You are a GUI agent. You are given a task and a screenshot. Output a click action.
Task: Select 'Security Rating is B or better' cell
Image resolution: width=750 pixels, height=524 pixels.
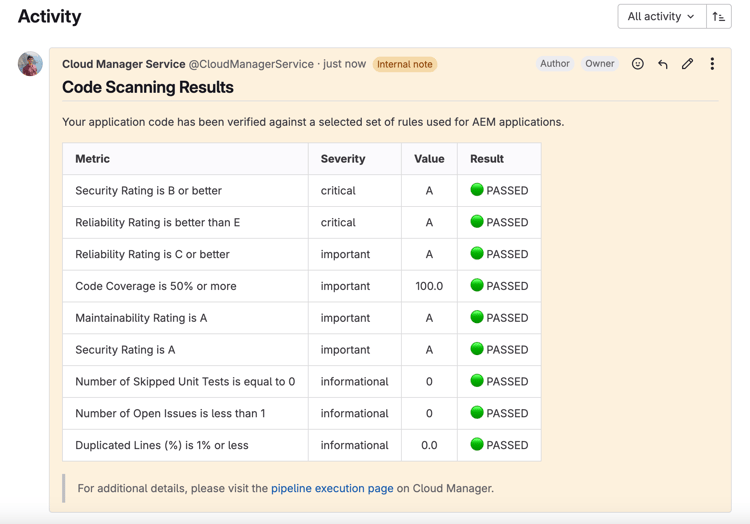pyautogui.click(x=186, y=191)
